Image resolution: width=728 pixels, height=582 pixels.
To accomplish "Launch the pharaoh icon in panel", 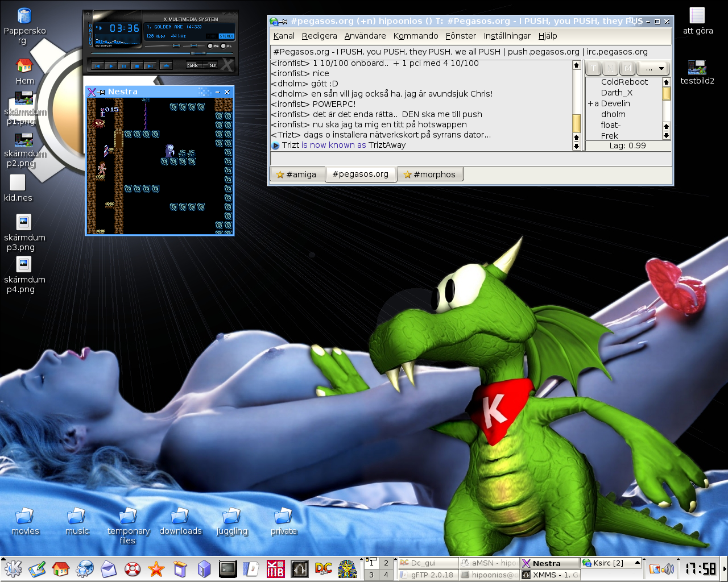I will click(348, 568).
